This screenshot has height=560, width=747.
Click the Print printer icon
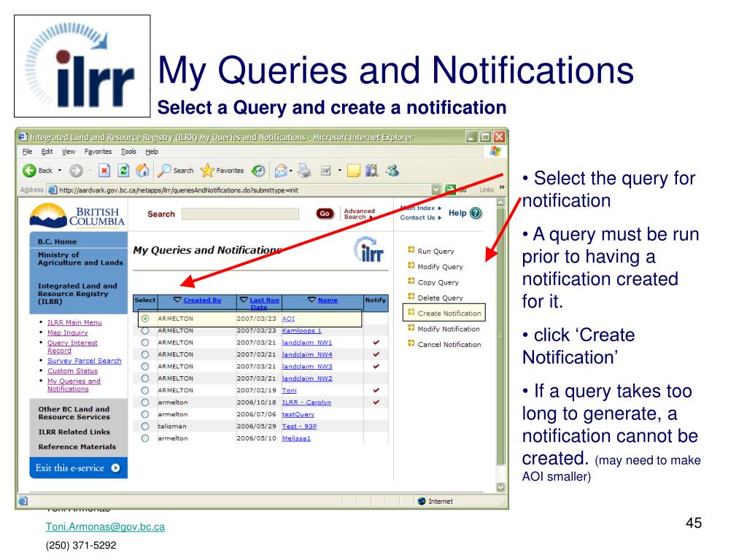point(304,171)
